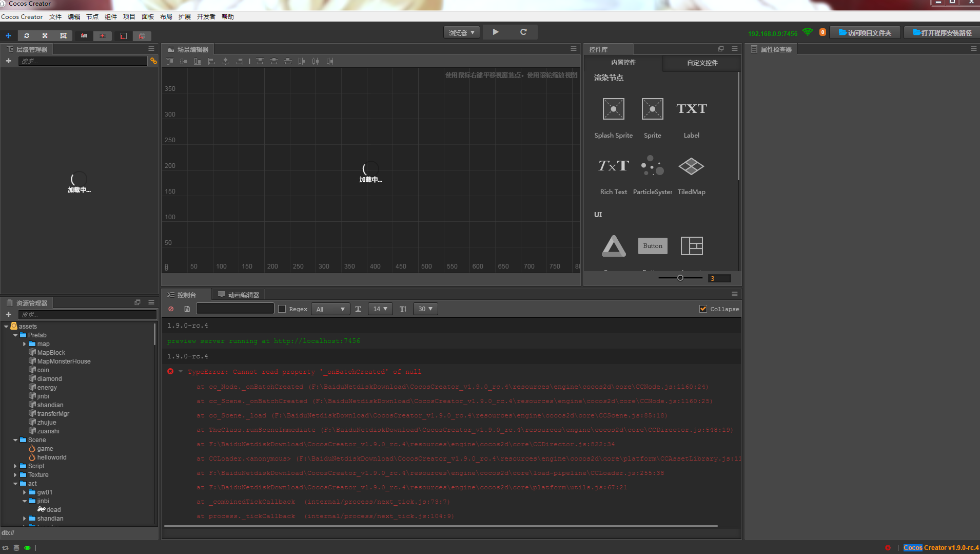Viewport: 980px width, 554px height.
Task: Pop out the widget library panel
Action: [721, 49]
